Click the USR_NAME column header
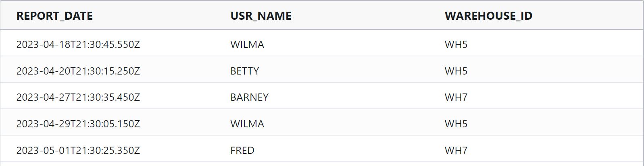Screen dimensions: 644x166 pos(261,16)
